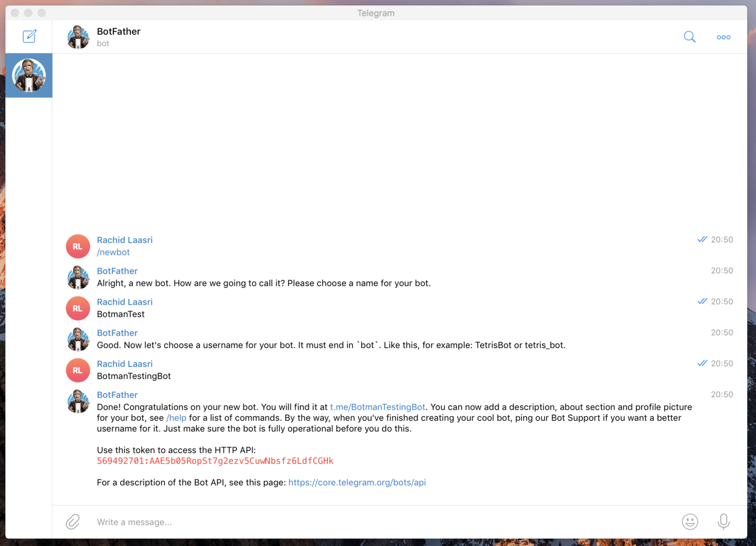Click the Rachid Laasri name above BotmanTestingBot
This screenshot has width=756, height=546.
125,364
